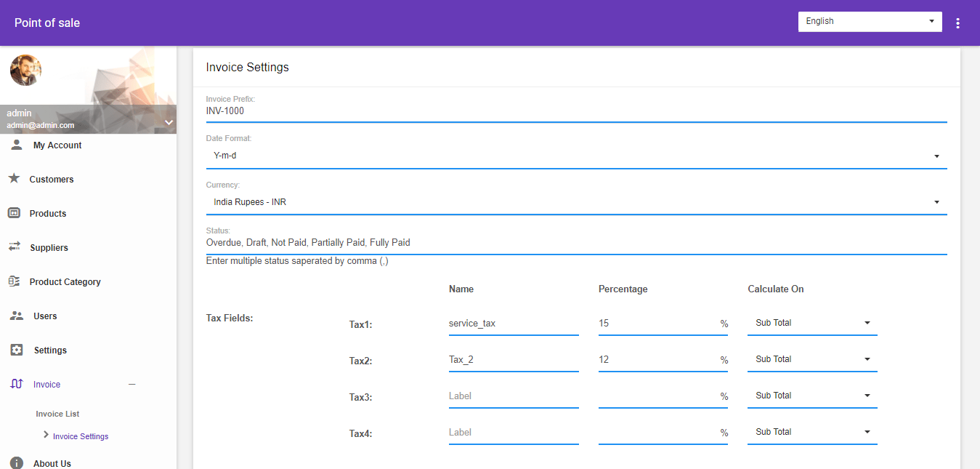The image size is (980, 469).
Task: Select Invoice Settings in the sidebar
Action: (x=81, y=436)
